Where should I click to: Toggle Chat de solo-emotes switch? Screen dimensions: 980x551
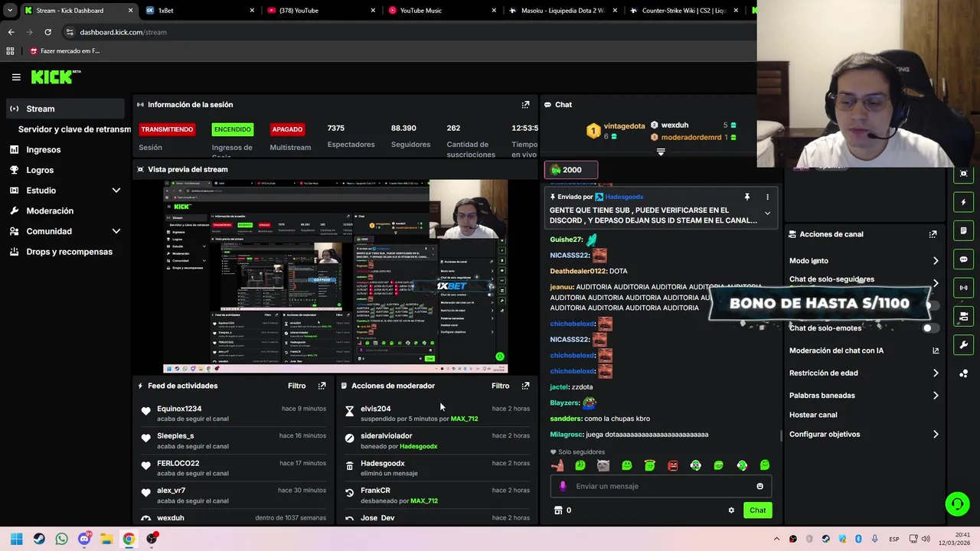[929, 328]
